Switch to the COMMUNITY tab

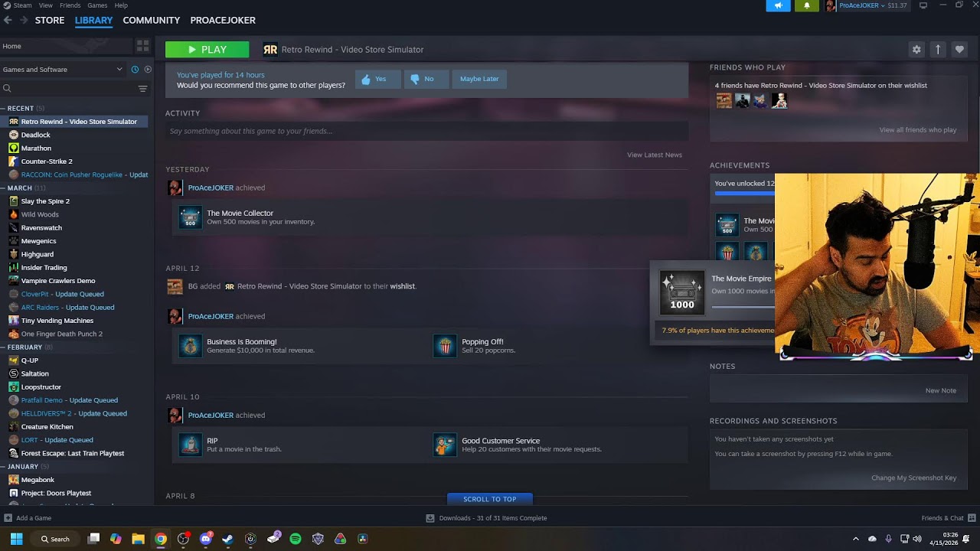pyautogui.click(x=152, y=20)
